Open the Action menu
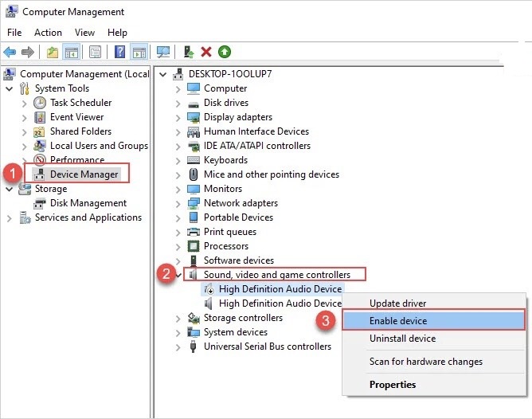This screenshot has width=532, height=419. [48, 33]
